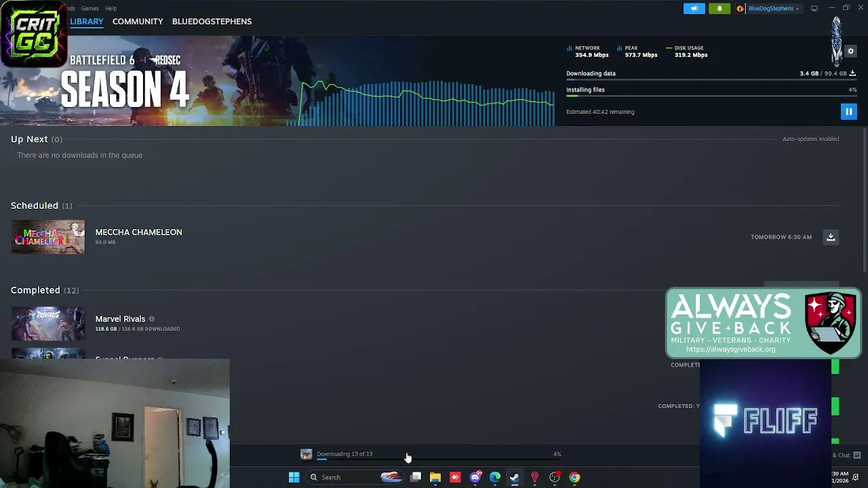Viewport: 868px width, 488px height.
Task: Open File Explorer from the taskbar
Action: point(435,477)
